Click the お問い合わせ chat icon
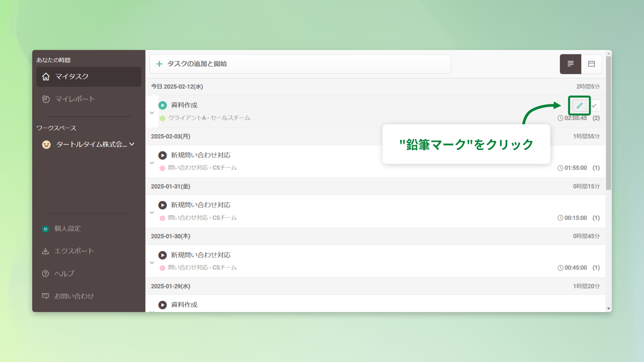Viewport: 644px width, 362px height. [x=46, y=296]
